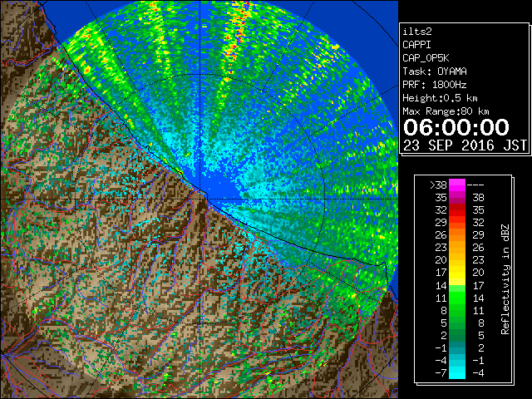Screen dimensions: 532x399
Task: Click the 06:00:00 timestamp
Action: [x=456, y=127]
